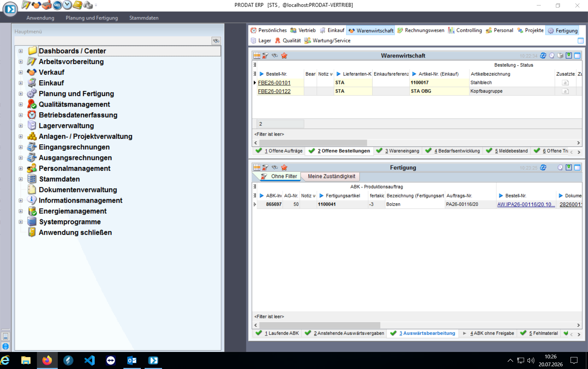Open link AW.IPA26-00116/20.10...
This screenshot has width=588, height=369.
click(526, 204)
